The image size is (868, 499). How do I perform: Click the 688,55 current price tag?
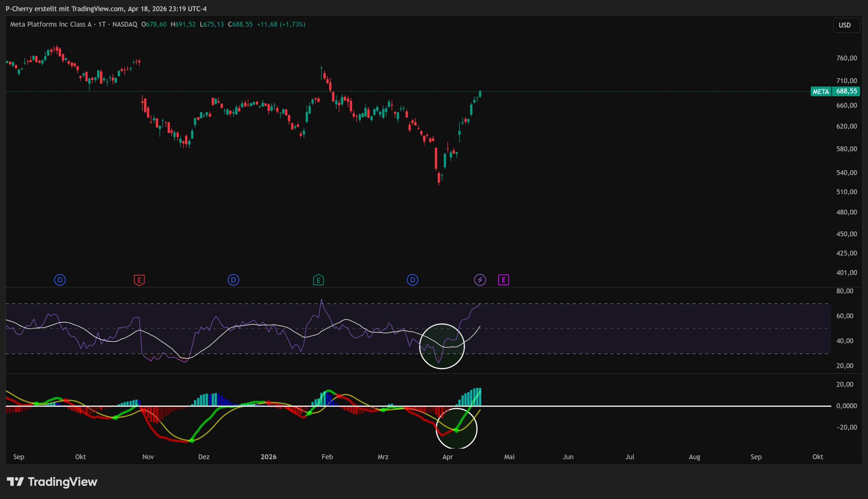click(x=846, y=91)
